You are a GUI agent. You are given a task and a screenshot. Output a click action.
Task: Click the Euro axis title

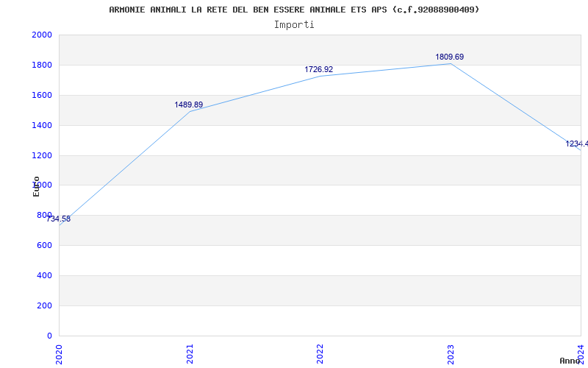click(36, 186)
